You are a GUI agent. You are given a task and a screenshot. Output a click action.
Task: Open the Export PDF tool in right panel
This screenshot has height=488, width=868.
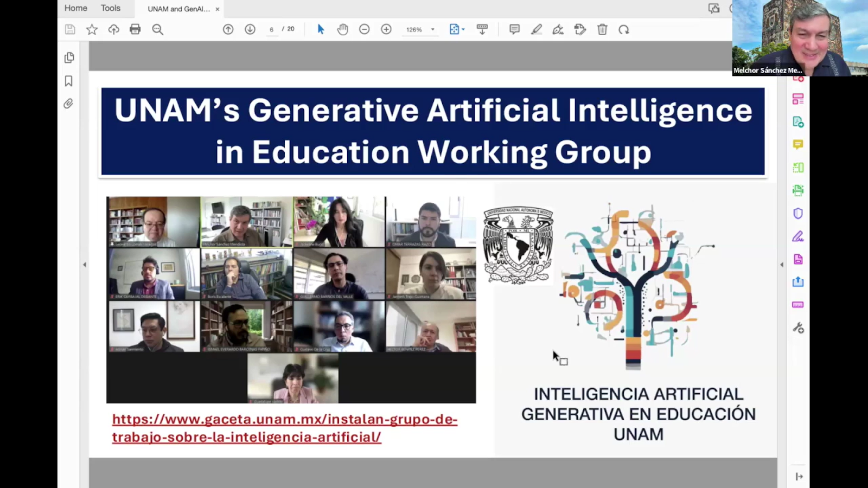pos(798,122)
